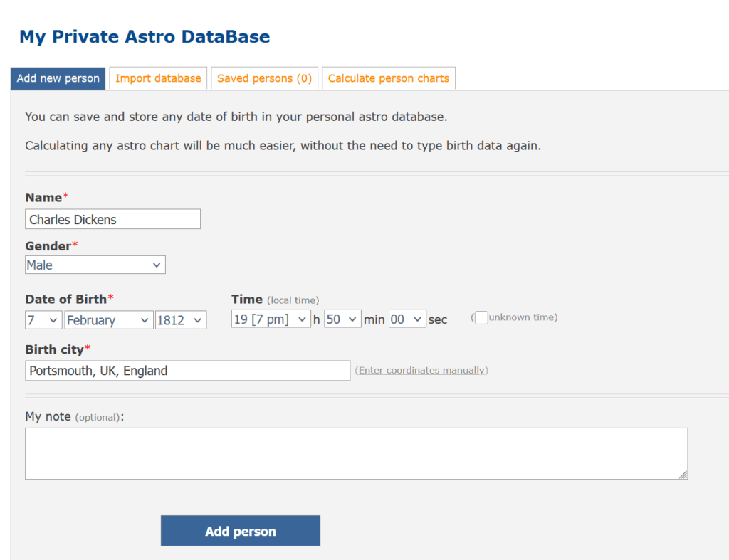Click the Birth city input field
Screen dimensions: 729x560
click(187, 370)
